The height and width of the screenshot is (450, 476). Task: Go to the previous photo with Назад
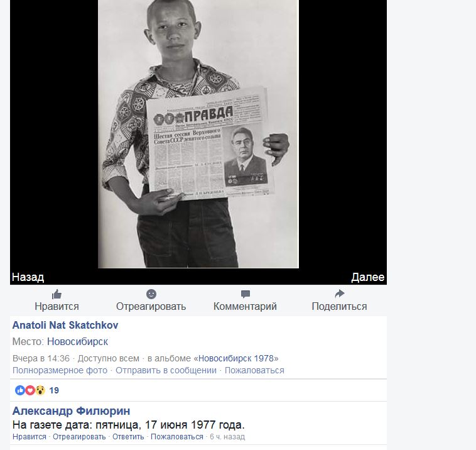pos(28,277)
